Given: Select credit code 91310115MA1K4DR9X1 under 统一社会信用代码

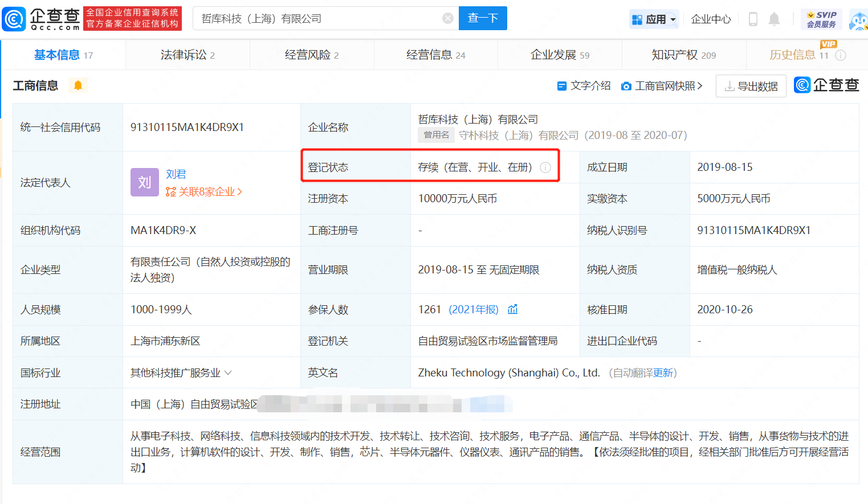Looking at the screenshot, I should [187, 127].
